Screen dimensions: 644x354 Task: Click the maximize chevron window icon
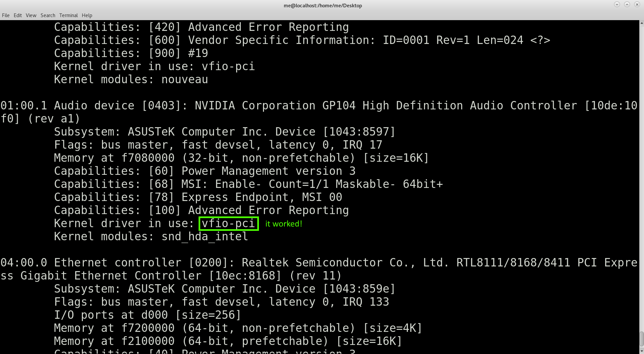[627, 4]
